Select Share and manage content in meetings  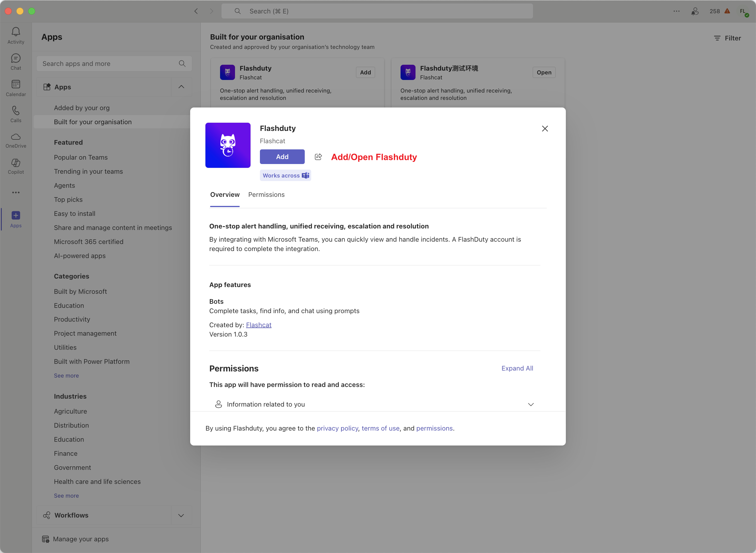point(113,228)
